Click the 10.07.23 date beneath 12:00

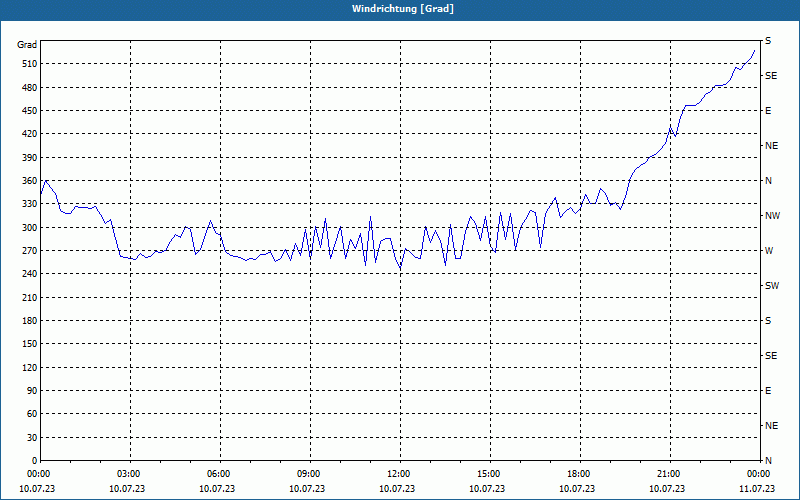pyautogui.click(x=397, y=488)
